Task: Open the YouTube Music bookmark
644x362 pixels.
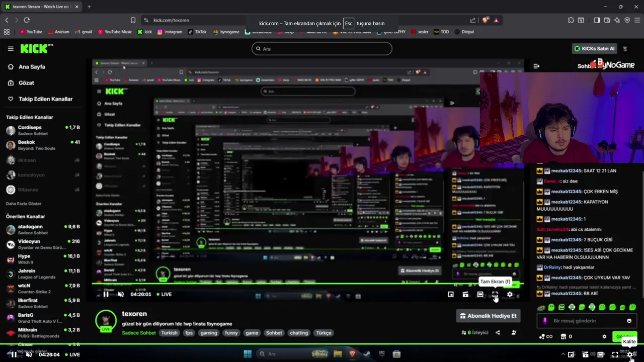Action: tap(115, 32)
